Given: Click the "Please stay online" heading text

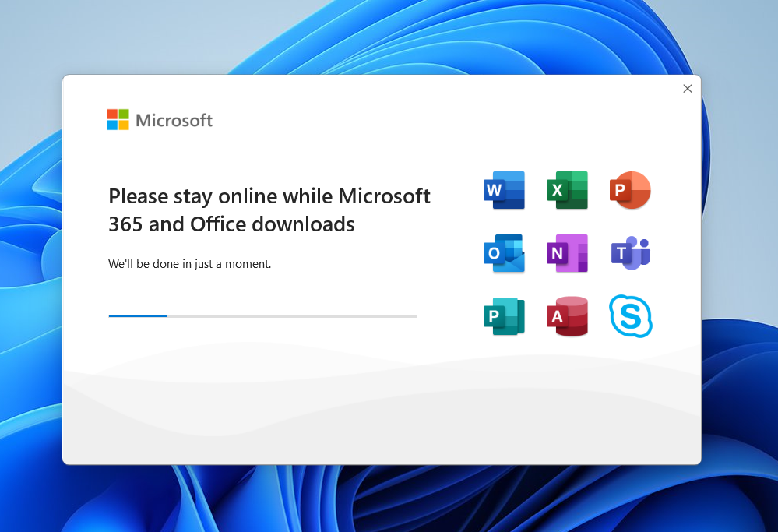Looking at the screenshot, I should click(269, 210).
